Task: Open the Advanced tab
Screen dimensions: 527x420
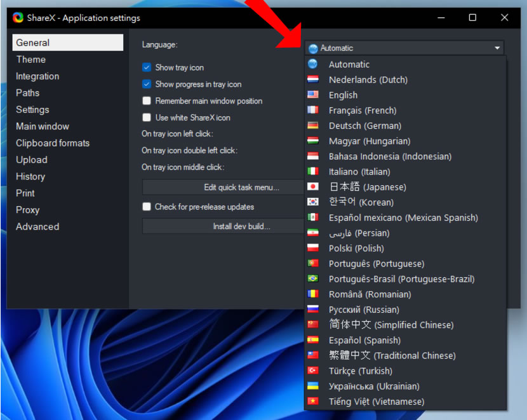Action: click(68, 226)
